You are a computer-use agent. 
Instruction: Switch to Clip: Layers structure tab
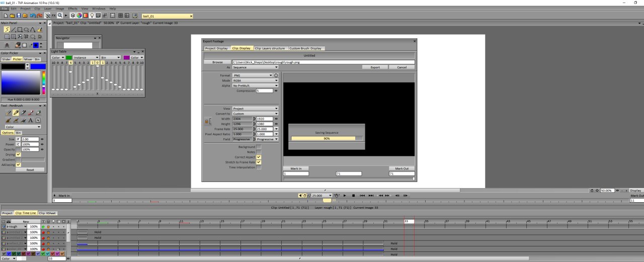270,48
